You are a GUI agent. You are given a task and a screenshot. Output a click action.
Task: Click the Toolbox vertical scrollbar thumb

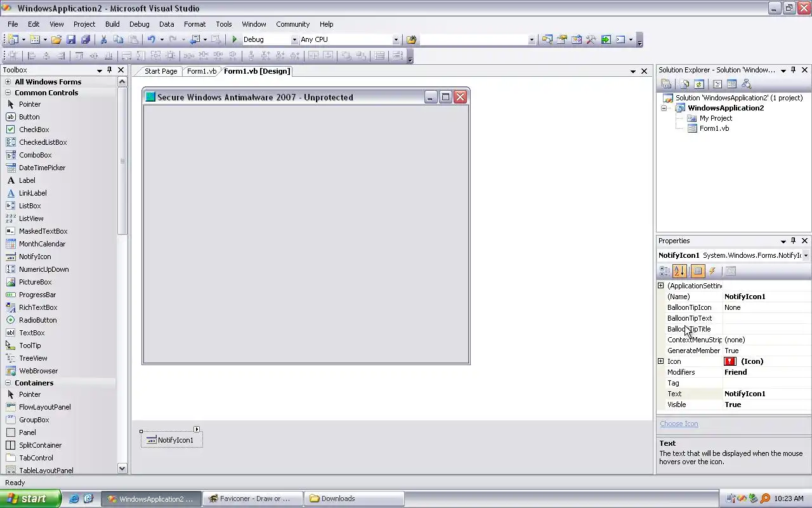(122, 161)
